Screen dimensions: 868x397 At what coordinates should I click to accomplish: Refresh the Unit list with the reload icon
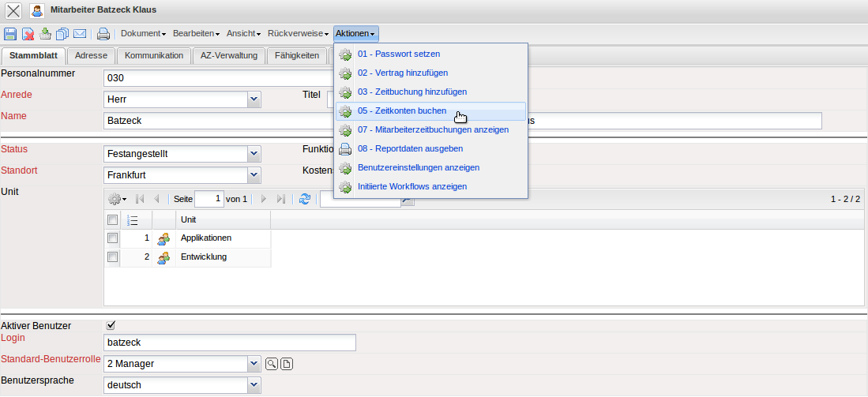click(x=305, y=200)
